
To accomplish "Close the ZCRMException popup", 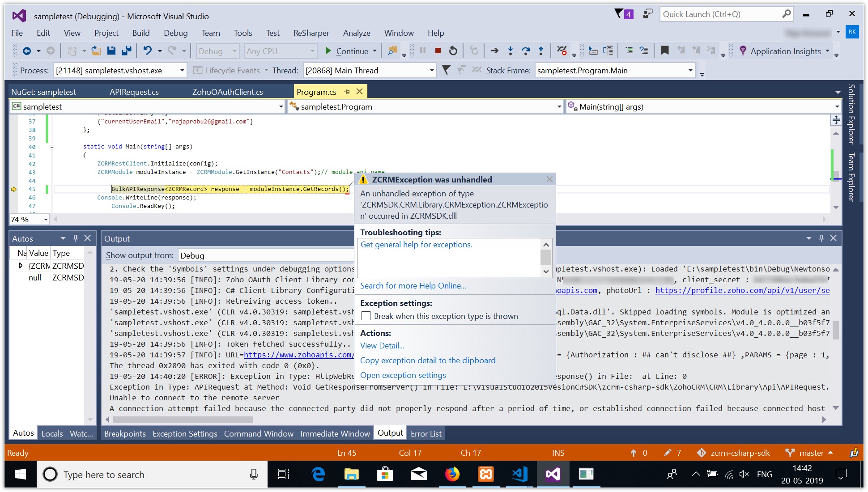I will coord(549,179).
